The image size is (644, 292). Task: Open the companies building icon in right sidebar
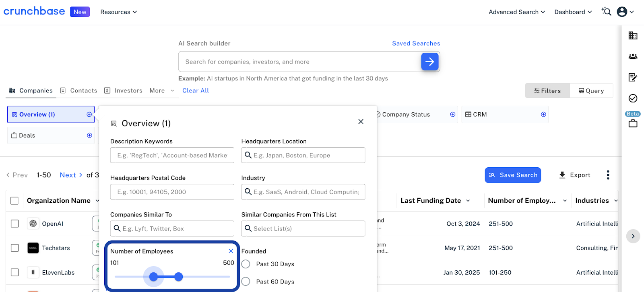pyautogui.click(x=633, y=35)
